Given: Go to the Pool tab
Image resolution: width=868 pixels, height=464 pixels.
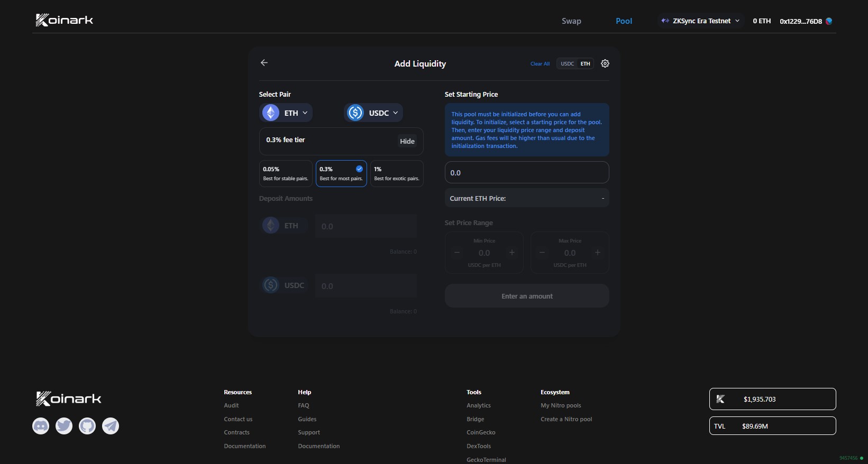Looking at the screenshot, I should pyautogui.click(x=624, y=21).
